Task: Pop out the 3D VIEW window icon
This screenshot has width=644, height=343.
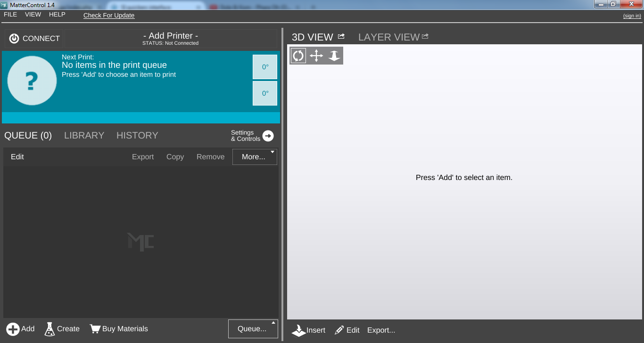Action: click(341, 36)
